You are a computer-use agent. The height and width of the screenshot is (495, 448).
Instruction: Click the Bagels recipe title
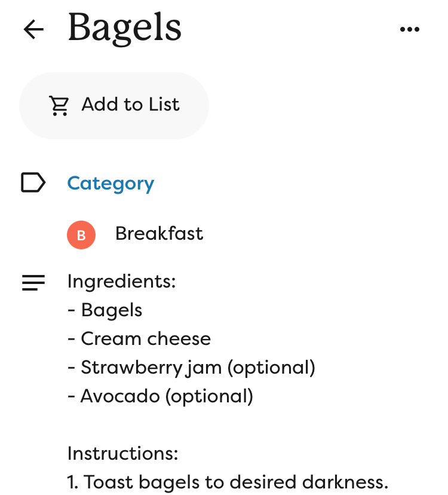point(125,29)
